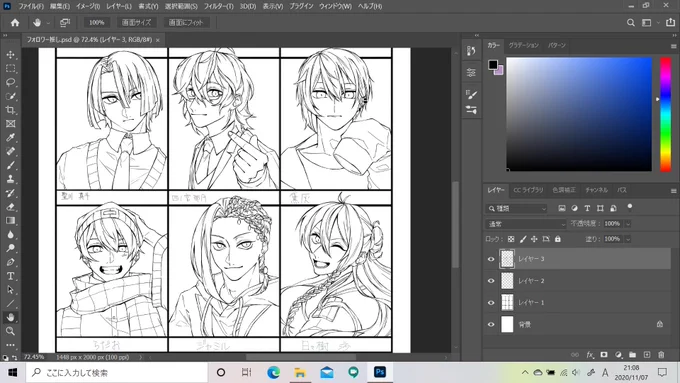The width and height of the screenshot is (680, 383).
Task: Select the Path Selection tool
Action: tap(10, 290)
